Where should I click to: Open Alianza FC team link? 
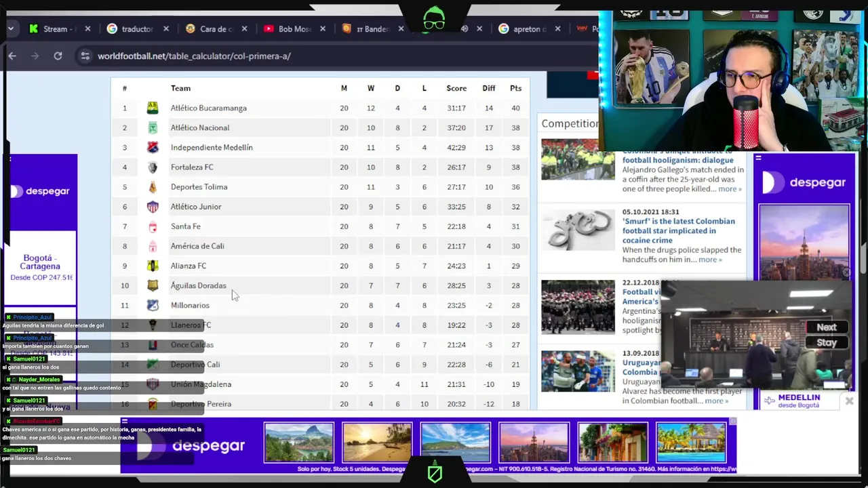(189, 266)
